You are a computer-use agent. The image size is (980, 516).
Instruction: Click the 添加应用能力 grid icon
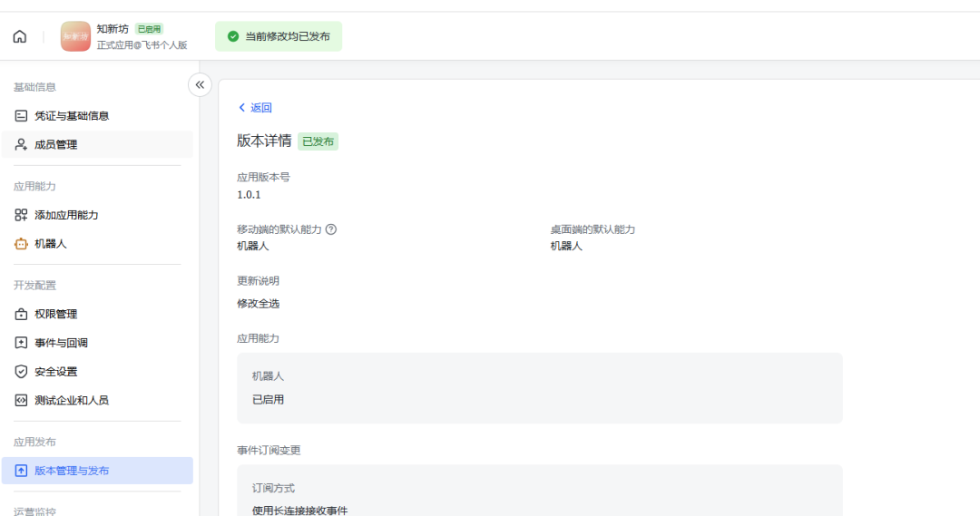22,215
